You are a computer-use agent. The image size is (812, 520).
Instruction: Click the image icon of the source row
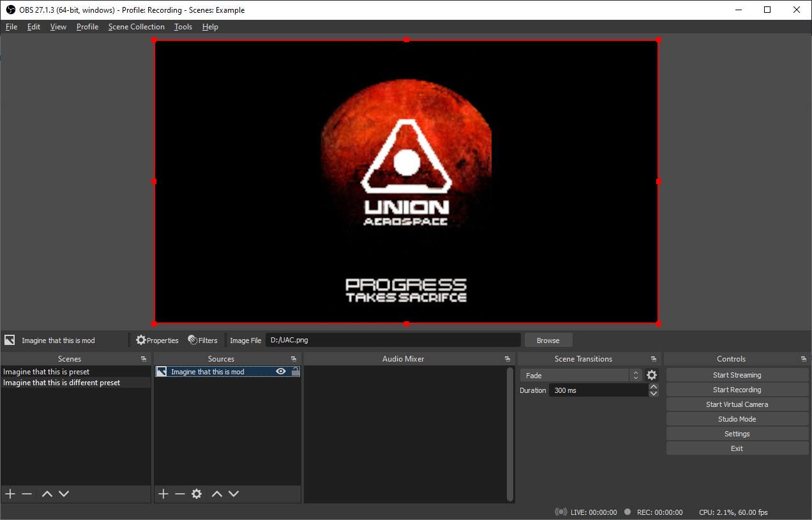(162, 372)
